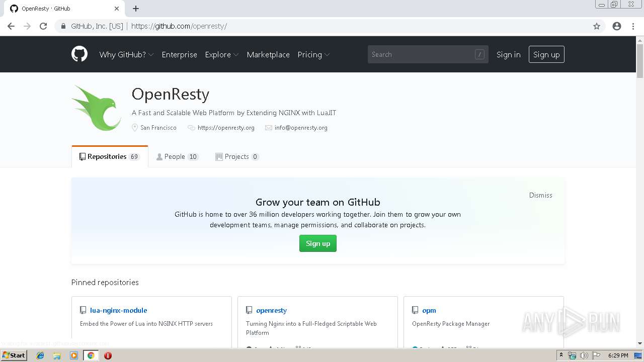Reload the page with the refresh icon
The image size is (644, 362).
43,26
